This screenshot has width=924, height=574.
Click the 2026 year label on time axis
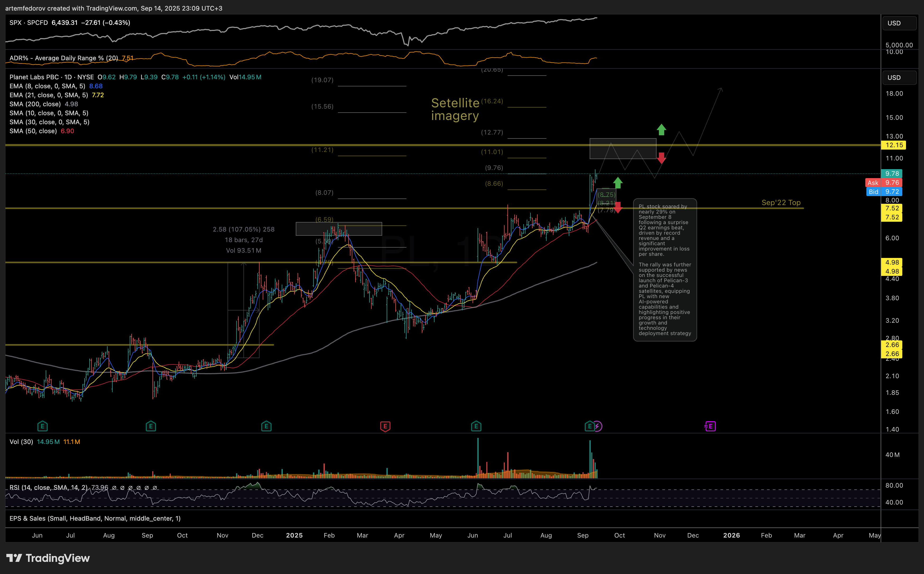click(x=732, y=535)
